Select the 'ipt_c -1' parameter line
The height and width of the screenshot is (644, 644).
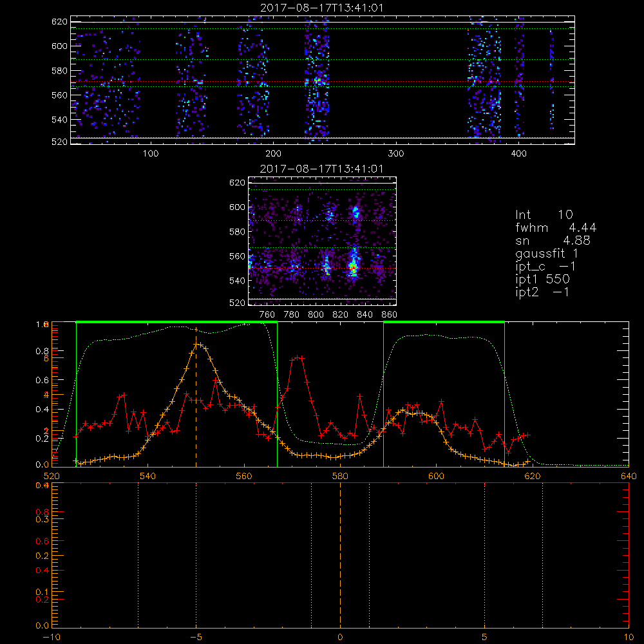point(545,267)
